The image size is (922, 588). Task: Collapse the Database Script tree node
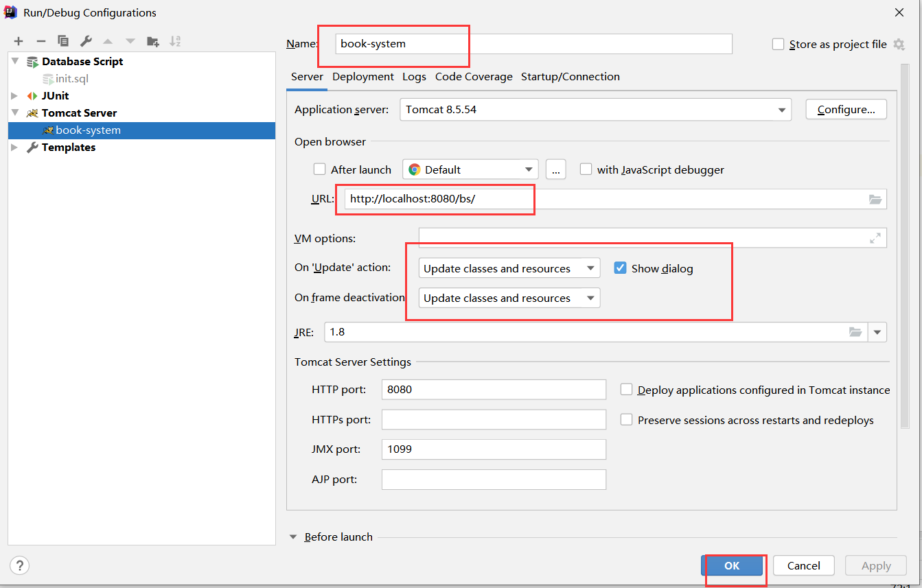(16, 61)
